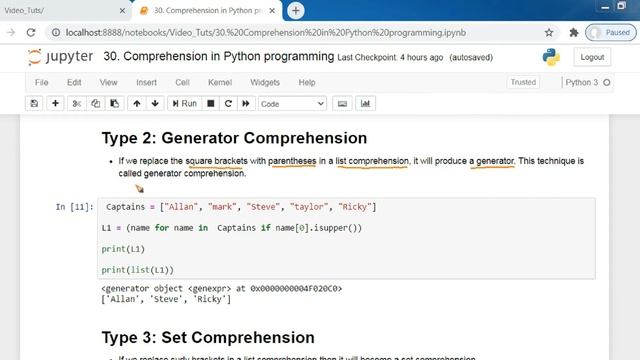
Task: Click the localhost URL address bar
Action: pyautogui.click(x=266, y=33)
